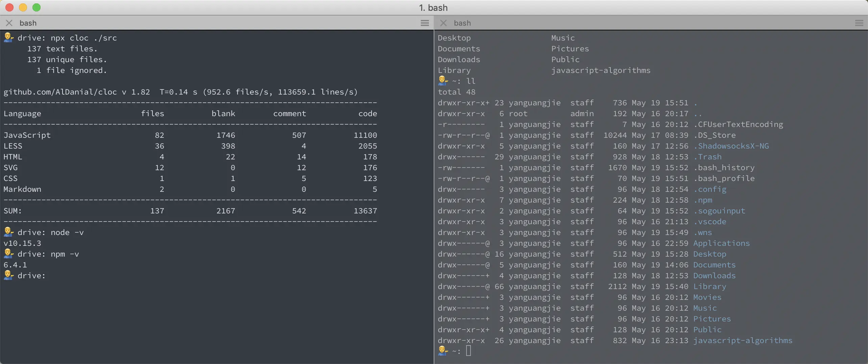The height and width of the screenshot is (364, 868).
Task: Click the emoji beside the bottom-right empty prompt
Action: (x=443, y=351)
